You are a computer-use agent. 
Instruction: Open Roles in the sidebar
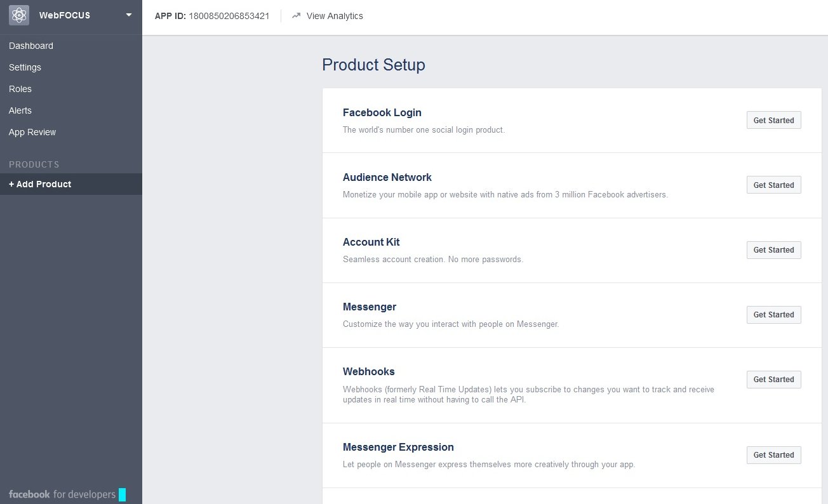point(20,89)
